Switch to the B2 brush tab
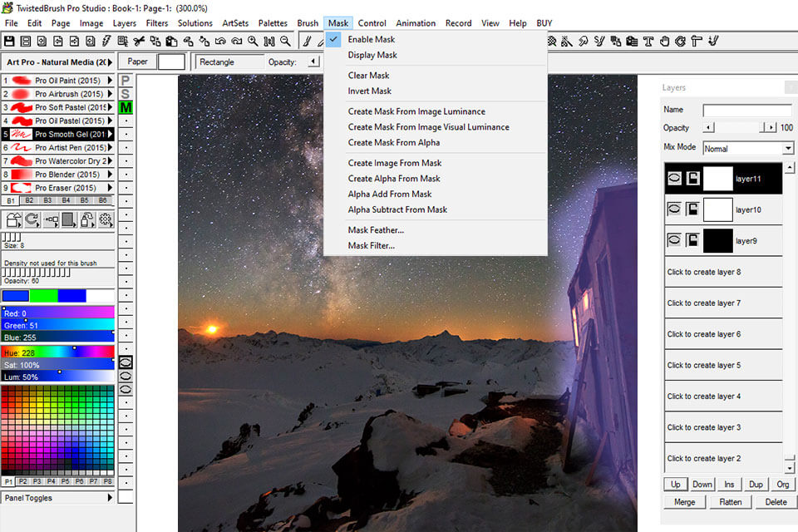Image resolution: width=798 pixels, height=532 pixels. [x=30, y=200]
